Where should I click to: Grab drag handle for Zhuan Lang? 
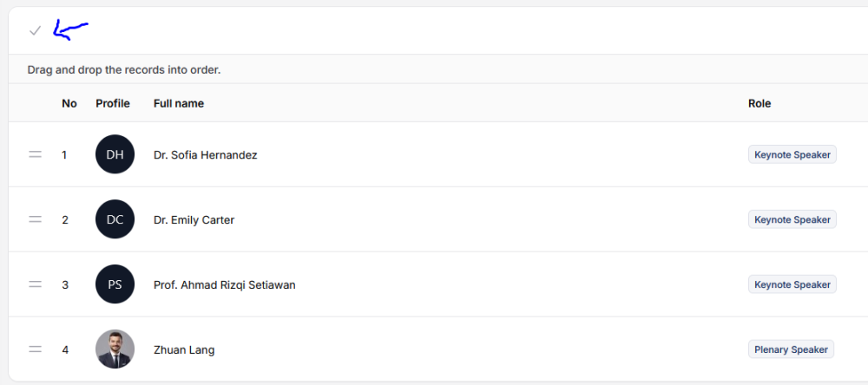(36, 349)
